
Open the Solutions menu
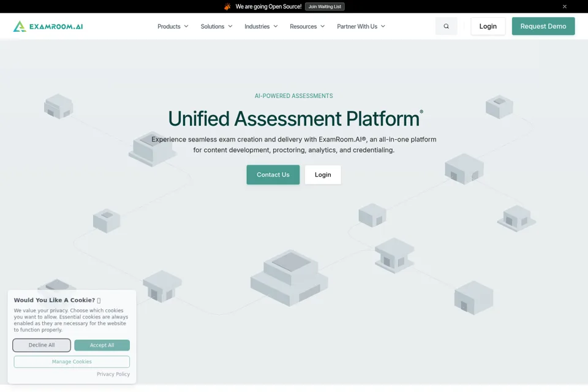tap(216, 26)
